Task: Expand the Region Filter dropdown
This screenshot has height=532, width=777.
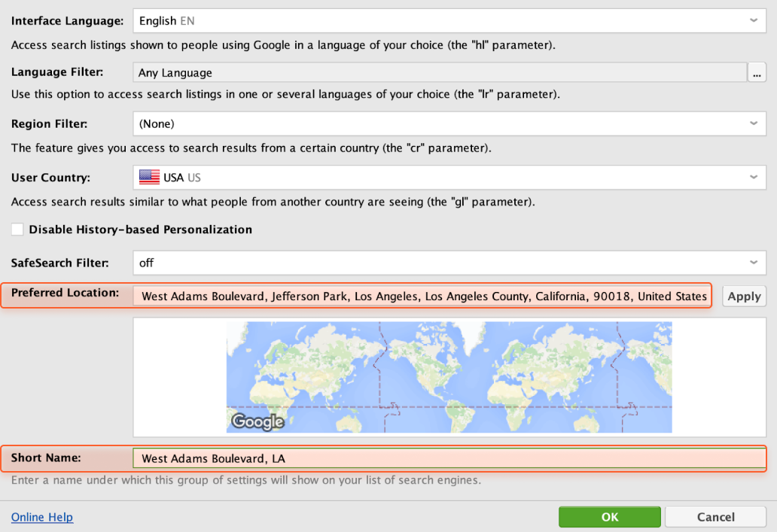Action: [x=449, y=123]
